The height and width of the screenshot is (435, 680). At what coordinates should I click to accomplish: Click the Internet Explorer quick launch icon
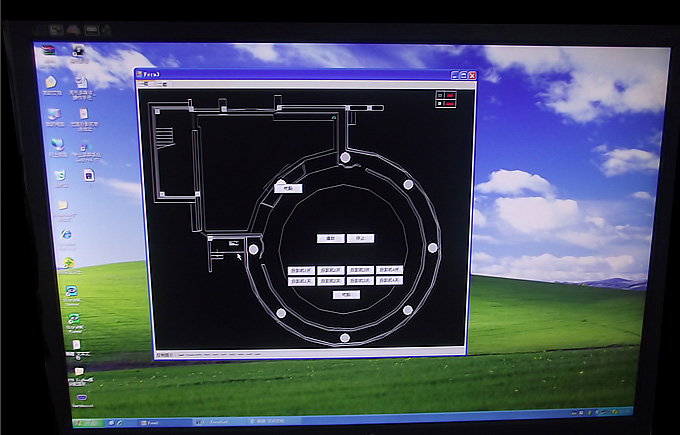[120, 423]
